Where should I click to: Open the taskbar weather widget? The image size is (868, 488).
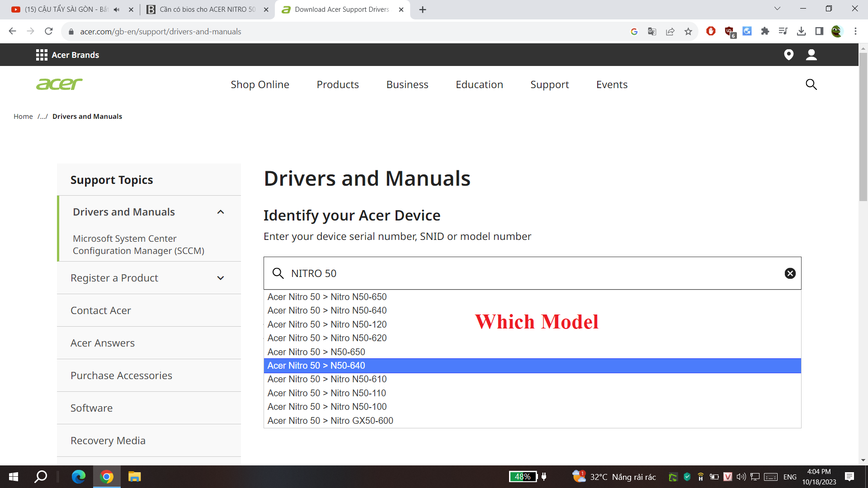tap(613, 477)
